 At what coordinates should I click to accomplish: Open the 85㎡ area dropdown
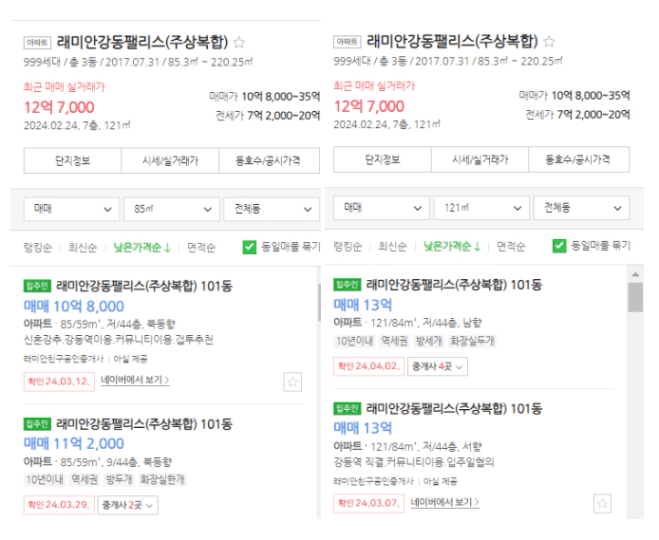click(171, 209)
